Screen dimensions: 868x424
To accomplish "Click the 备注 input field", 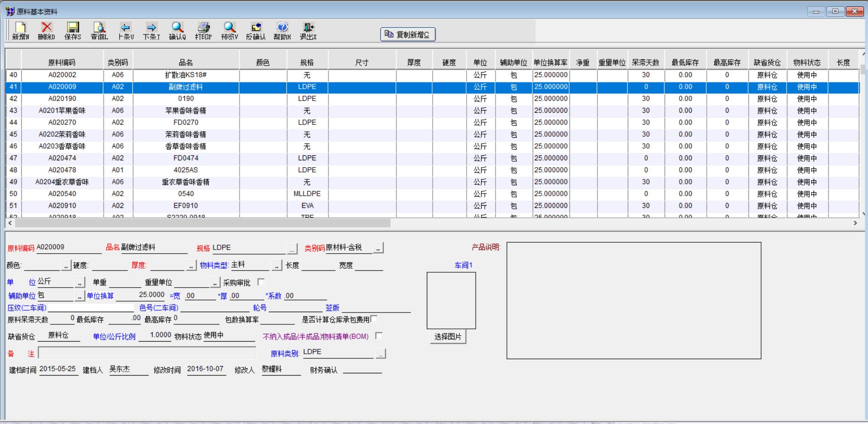I will click(x=147, y=353).
